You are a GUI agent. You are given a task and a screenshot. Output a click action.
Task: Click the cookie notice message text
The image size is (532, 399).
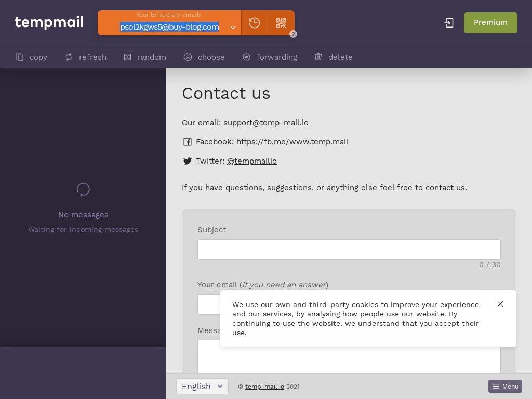point(355,318)
